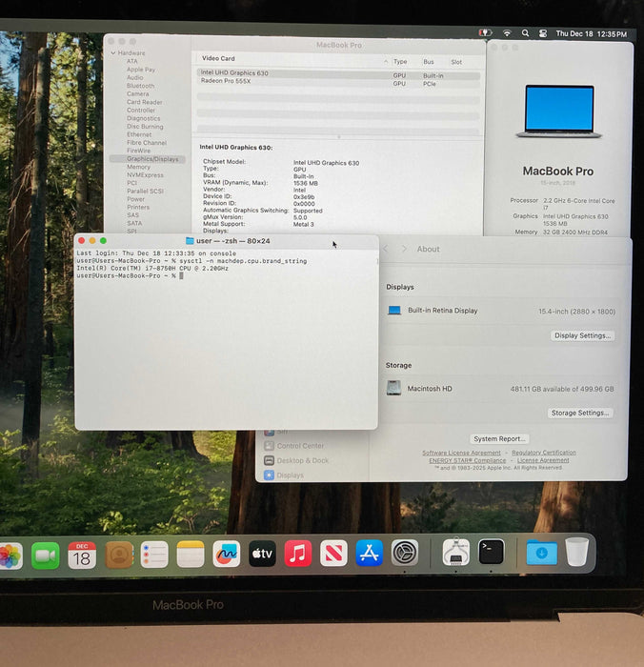
Task: Click the battery status menu bar icon
Action: pos(485,32)
